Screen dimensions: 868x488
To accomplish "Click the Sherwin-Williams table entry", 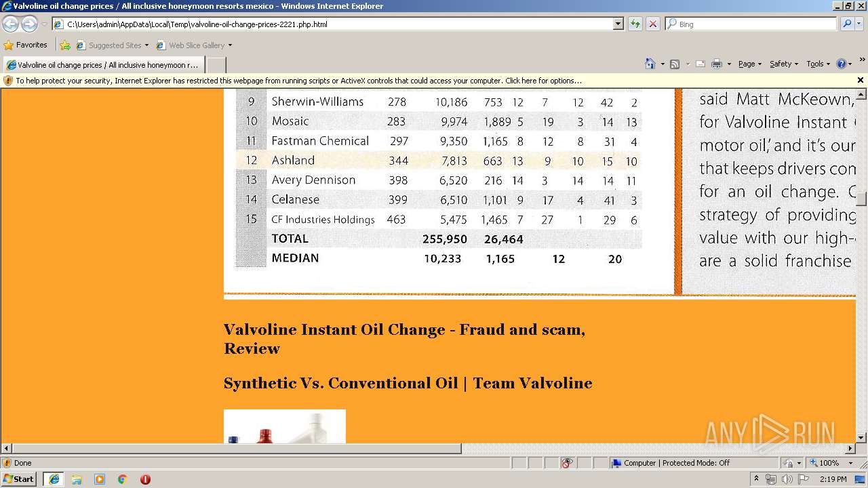I will 317,102.
